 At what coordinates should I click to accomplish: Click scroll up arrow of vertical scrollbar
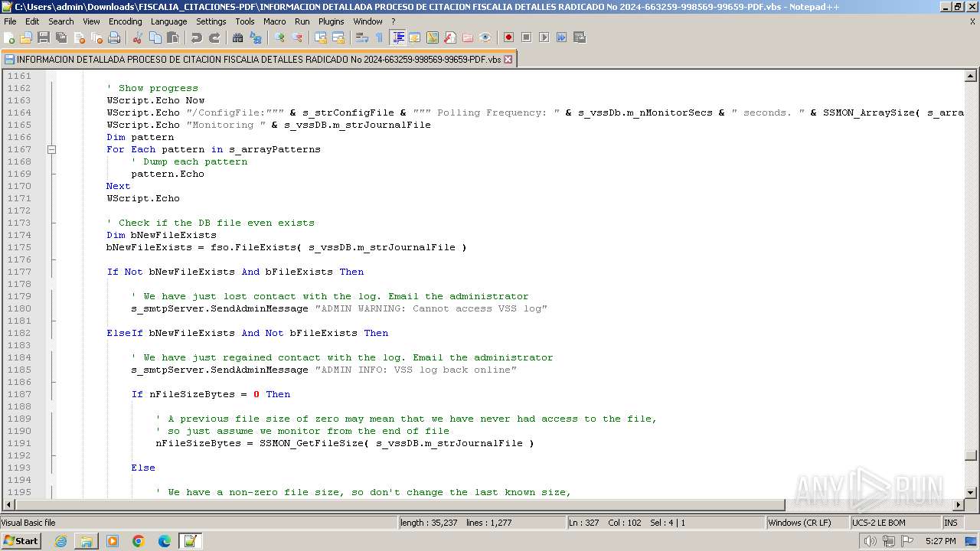(x=971, y=76)
